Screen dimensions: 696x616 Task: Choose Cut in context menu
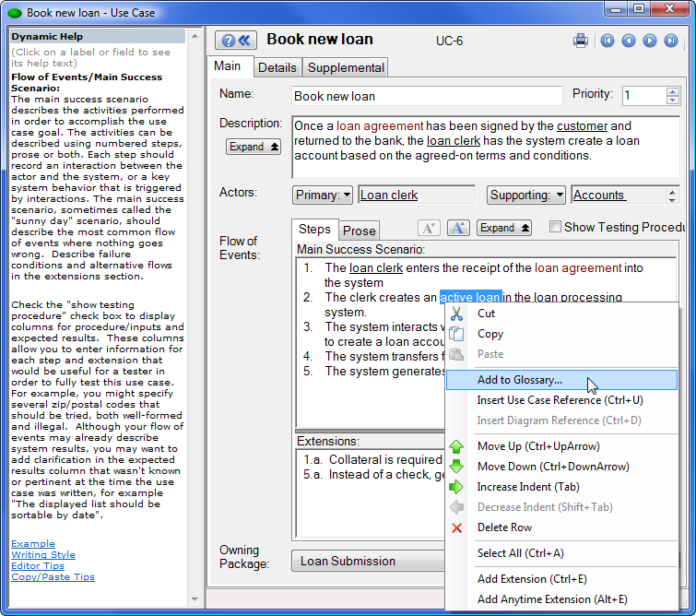561,314
